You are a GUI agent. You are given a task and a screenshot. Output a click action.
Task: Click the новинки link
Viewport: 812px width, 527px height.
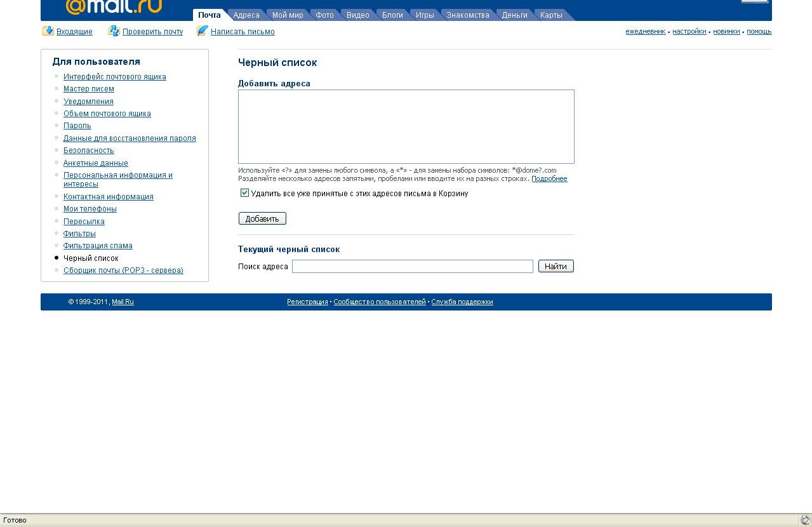(726, 32)
